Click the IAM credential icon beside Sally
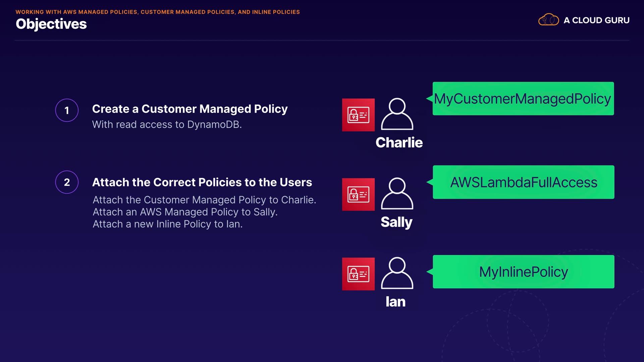This screenshot has width=644, height=362. click(358, 194)
